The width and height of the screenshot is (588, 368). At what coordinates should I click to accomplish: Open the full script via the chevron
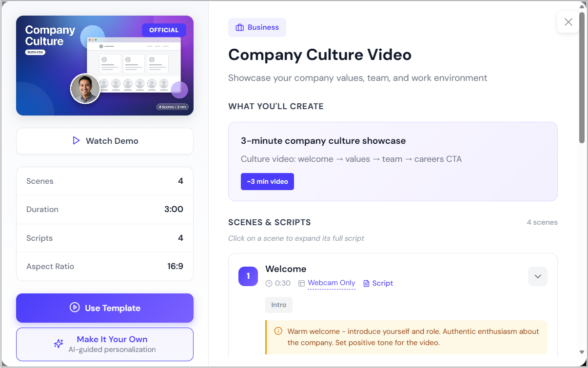click(537, 276)
